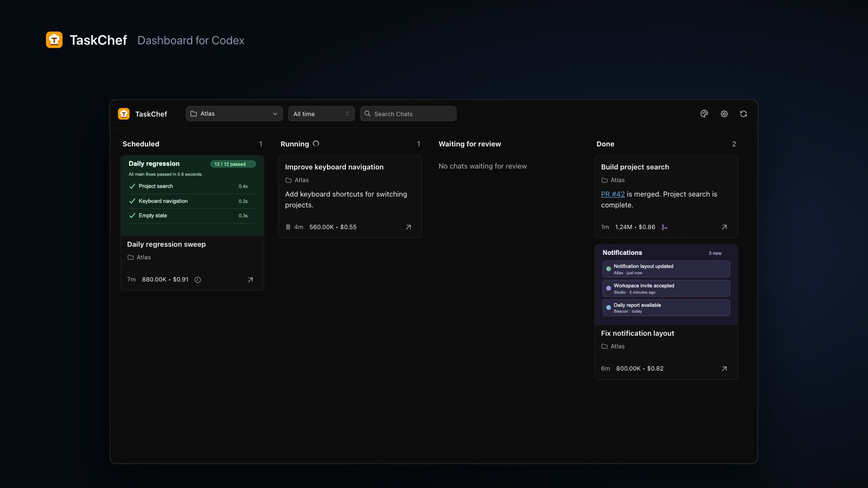Open Build project search via its arrow icon
The height and width of the screenshot is (488, 868).
point(724,227)
